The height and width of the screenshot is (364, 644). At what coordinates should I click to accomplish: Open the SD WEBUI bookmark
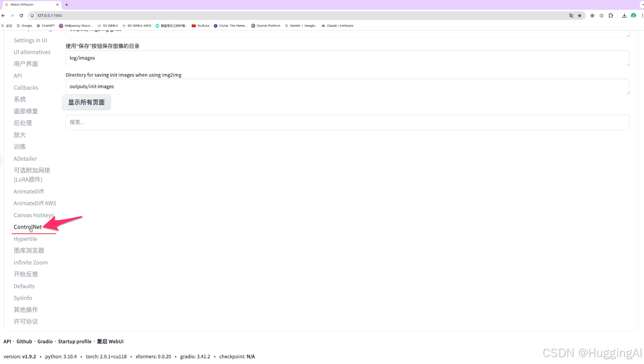click(x=108, y=26)
